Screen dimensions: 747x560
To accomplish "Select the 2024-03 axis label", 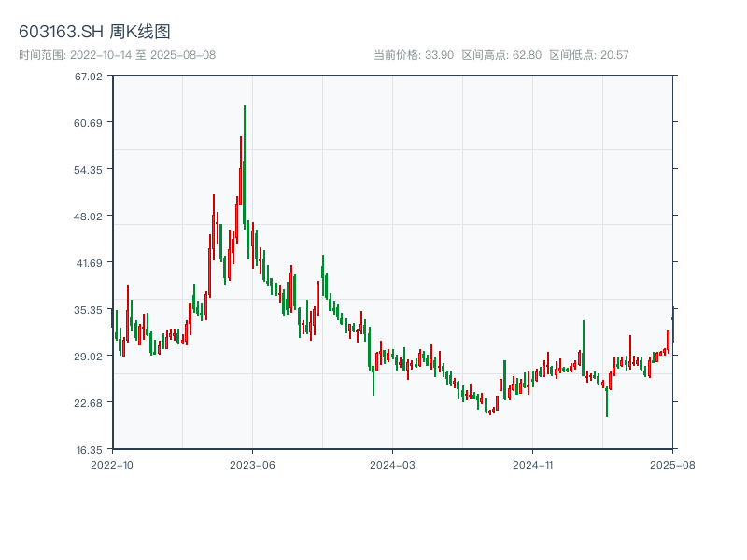I will click(x=390, y=463).
